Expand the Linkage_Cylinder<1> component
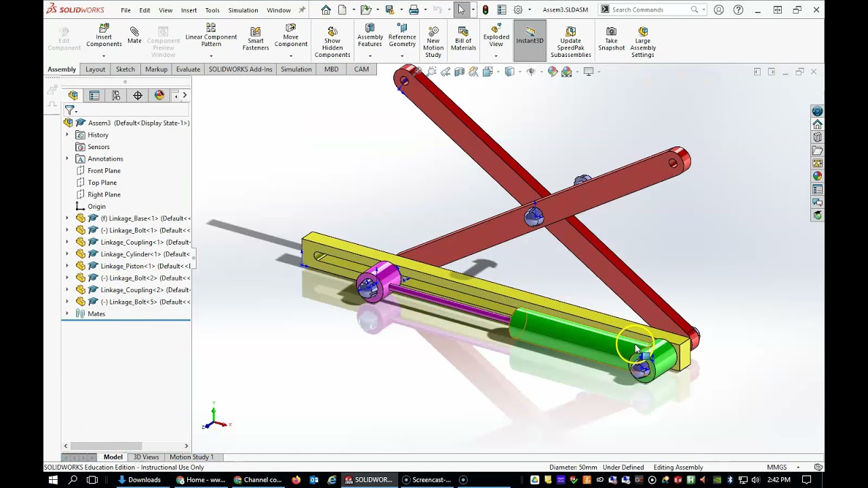Image resolution: width=868 pixels, height=488 pixels. pos(67,254)
